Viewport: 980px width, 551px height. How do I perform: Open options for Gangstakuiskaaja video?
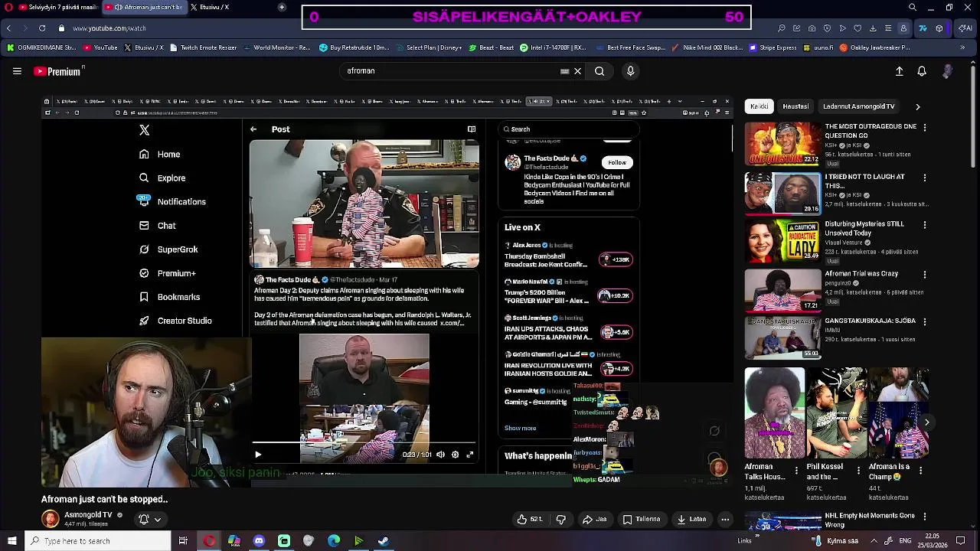pyautogui.click(x=925, y=321)
